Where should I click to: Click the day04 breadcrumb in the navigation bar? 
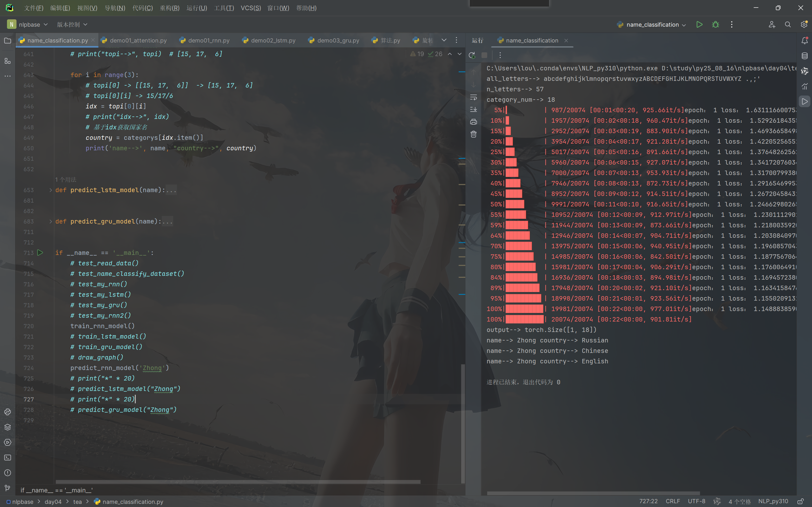[x=53, y=502]
